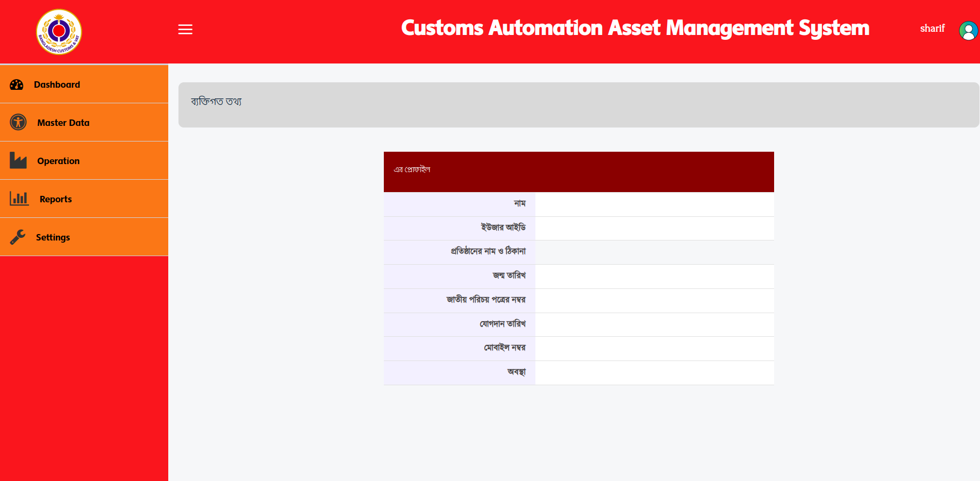Expand the Reports menu

[55, 199]
